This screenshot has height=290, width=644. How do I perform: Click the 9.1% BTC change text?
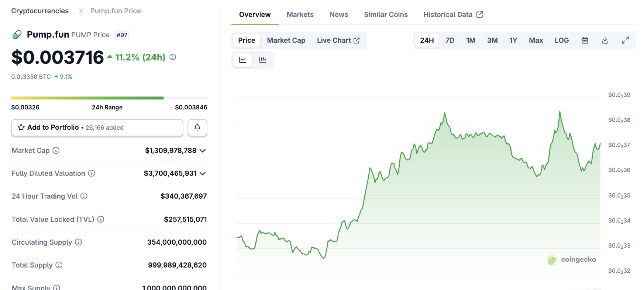66,77
